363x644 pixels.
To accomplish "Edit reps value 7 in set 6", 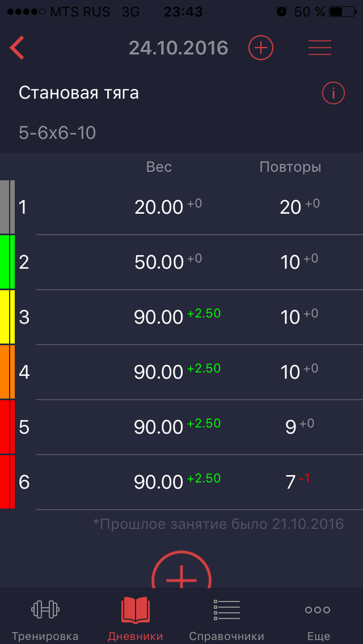I will tap(291, 482).
